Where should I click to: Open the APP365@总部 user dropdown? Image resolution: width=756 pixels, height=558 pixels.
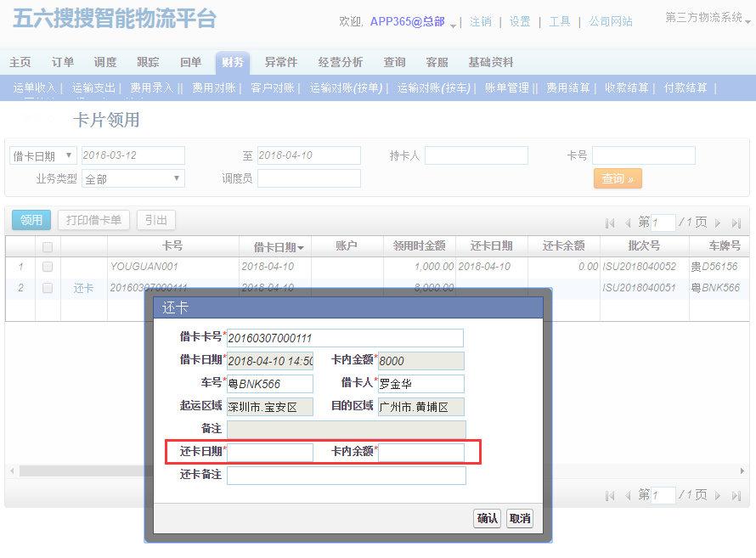click(x=454, y=23)
